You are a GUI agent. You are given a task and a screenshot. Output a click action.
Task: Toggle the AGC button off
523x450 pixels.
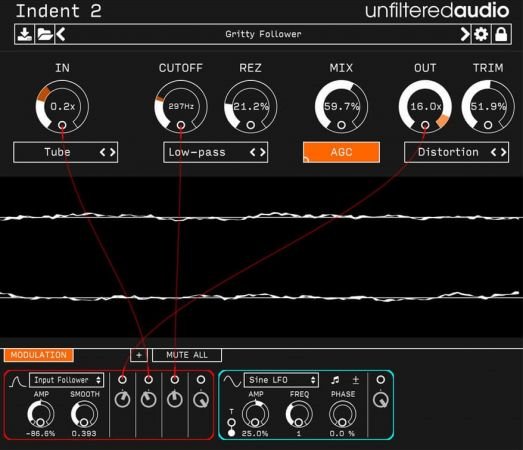coord(341,152)
